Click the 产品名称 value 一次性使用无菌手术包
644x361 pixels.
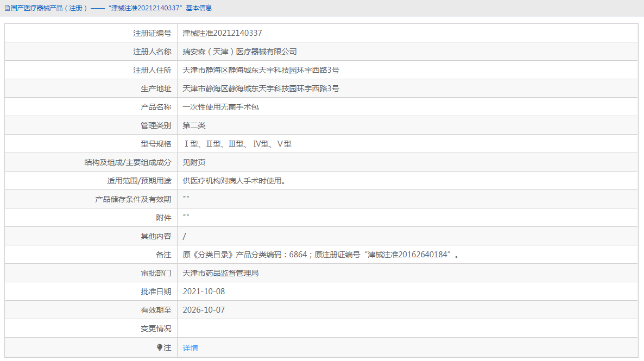[220, 106]
